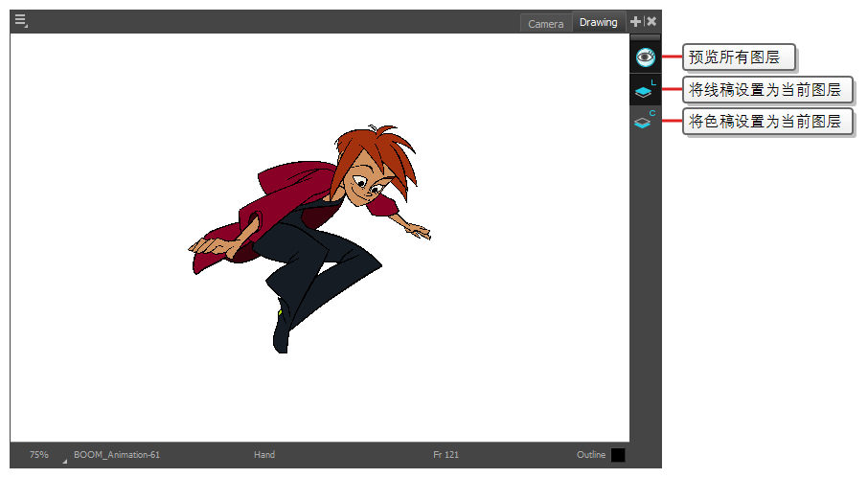
Task: Click the 将色稿设置为当前图层 callout label
Action: click(766, 122)
